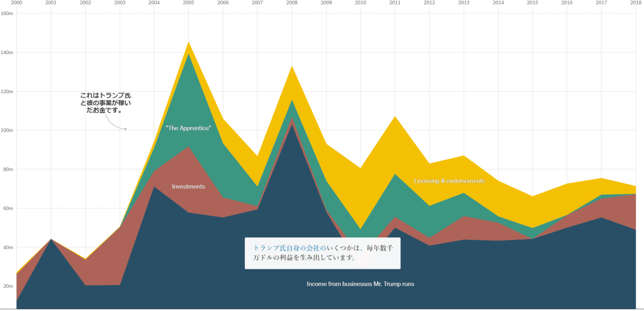Select the Investments area label
The image size is (644, 311).
click(188, 186)
